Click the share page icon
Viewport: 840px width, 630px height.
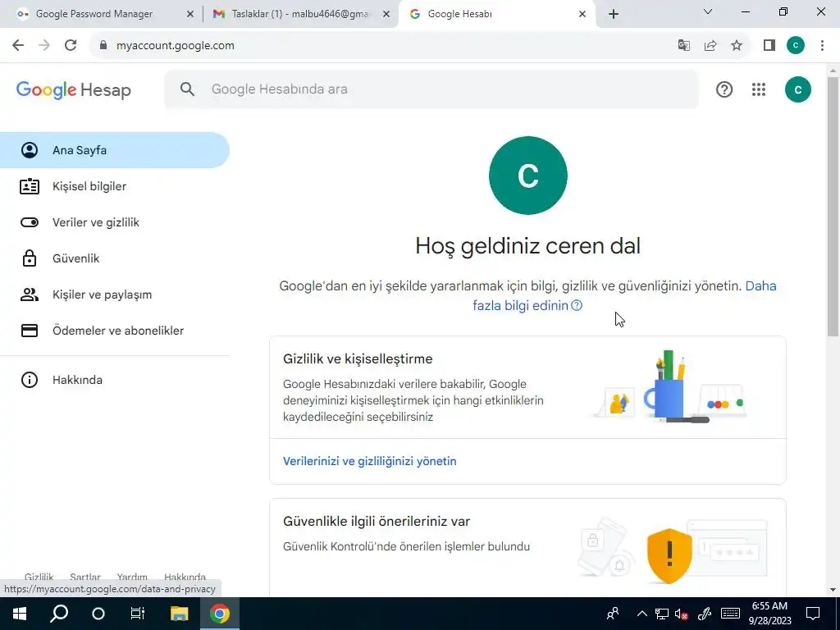tap(710, 46)
